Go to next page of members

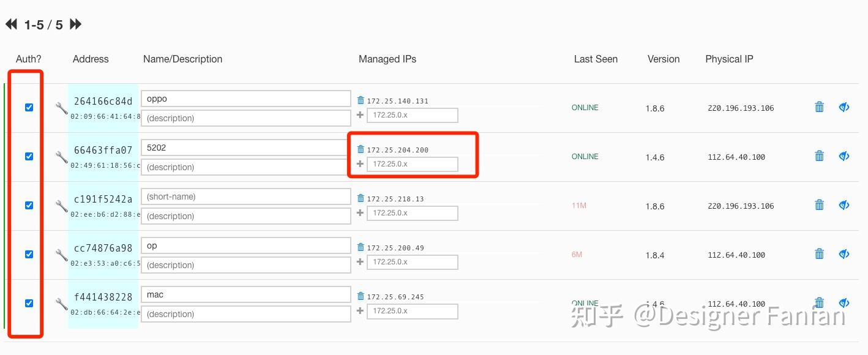coord(75,24)
